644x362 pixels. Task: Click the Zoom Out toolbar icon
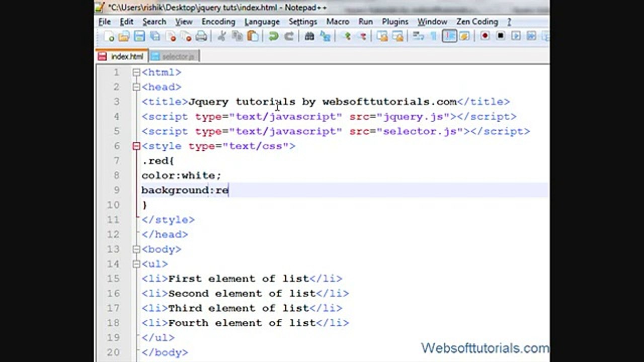tap(362, 36)
